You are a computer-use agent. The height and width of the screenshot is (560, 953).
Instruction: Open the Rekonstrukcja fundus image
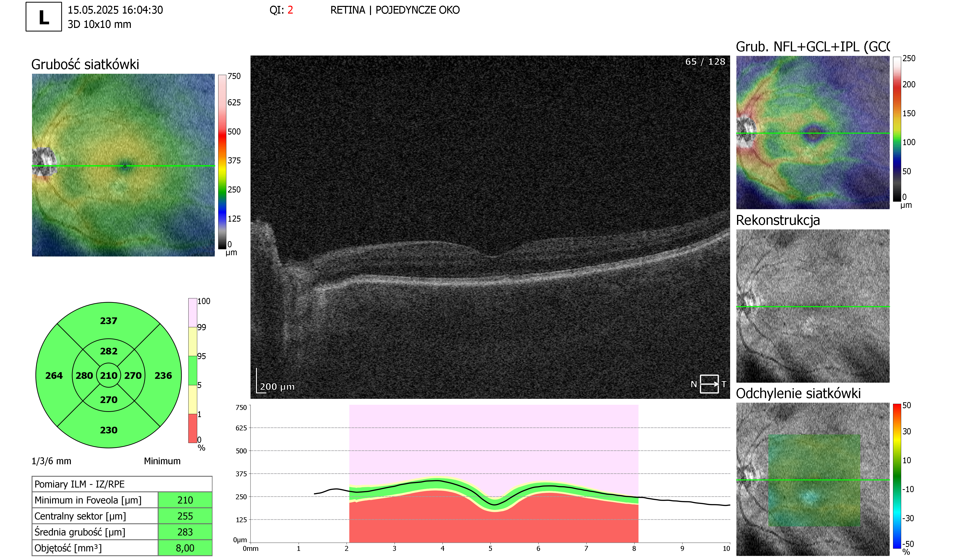(x=813, y=306)
